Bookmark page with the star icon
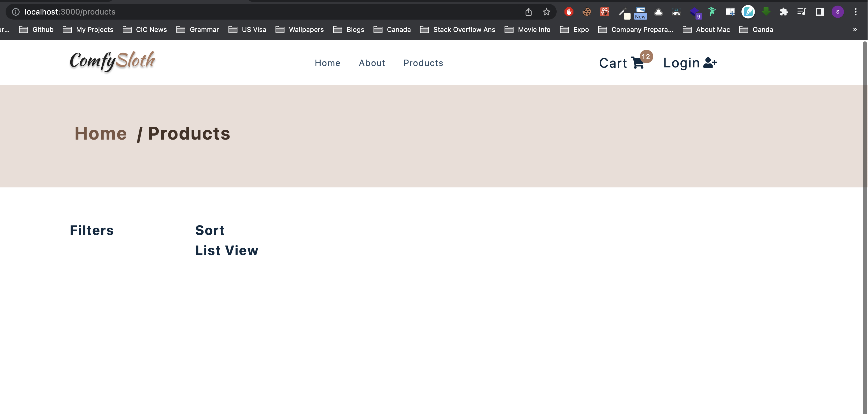868x414 pixels. [546, 12]
